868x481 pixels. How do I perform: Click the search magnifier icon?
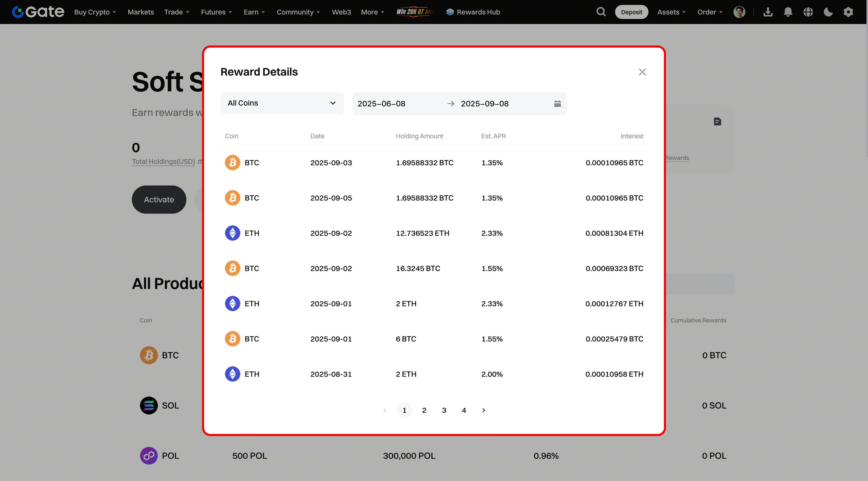601,12
